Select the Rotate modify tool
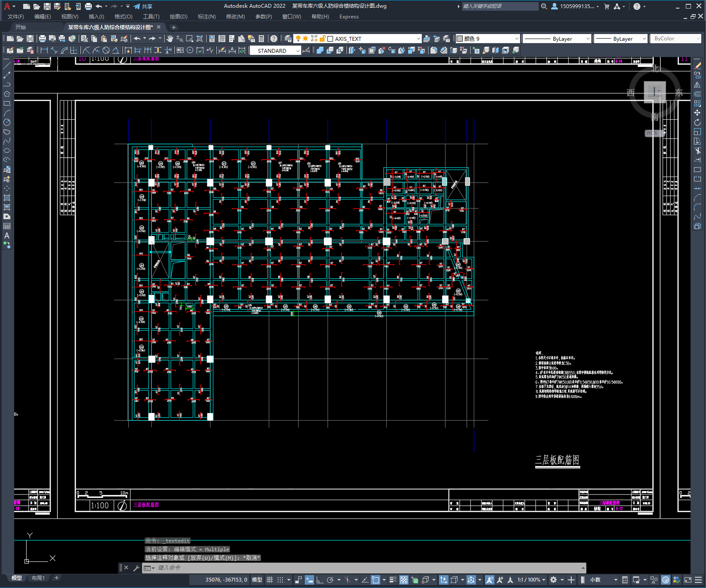Viewport: 706px width, 588px height. coord(697,122)
